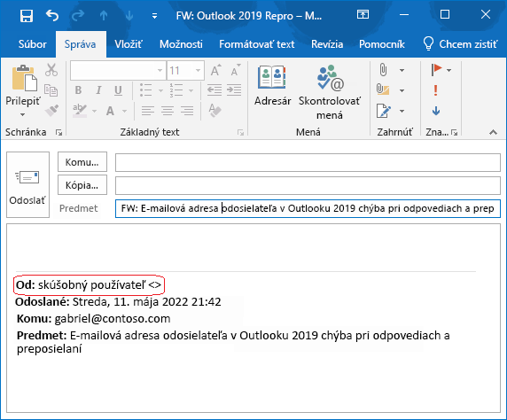The image size is (507, 420).
Task: Click the Kópia... button
Action: [82, 185]
